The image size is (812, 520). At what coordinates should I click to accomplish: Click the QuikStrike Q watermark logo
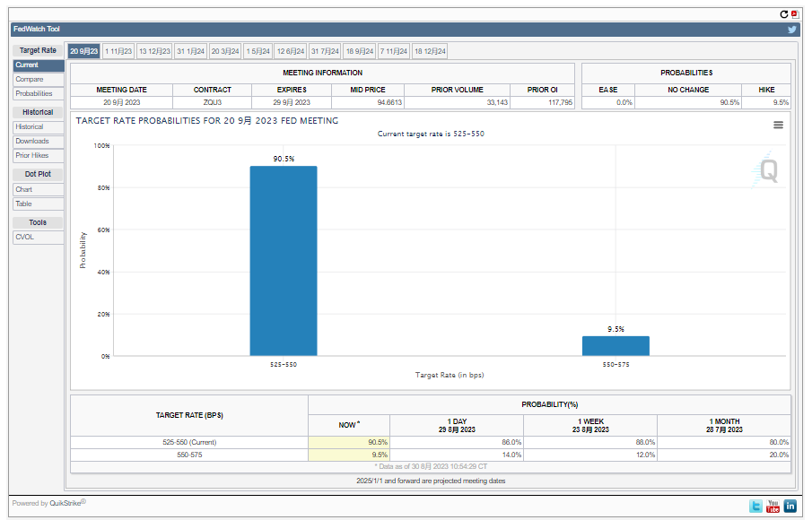(x=767, y=170)
